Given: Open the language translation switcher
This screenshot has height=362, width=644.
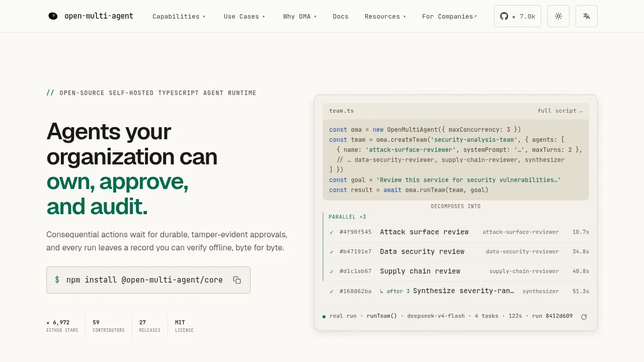Looking at the screenshot, I should tap(587, 16).
